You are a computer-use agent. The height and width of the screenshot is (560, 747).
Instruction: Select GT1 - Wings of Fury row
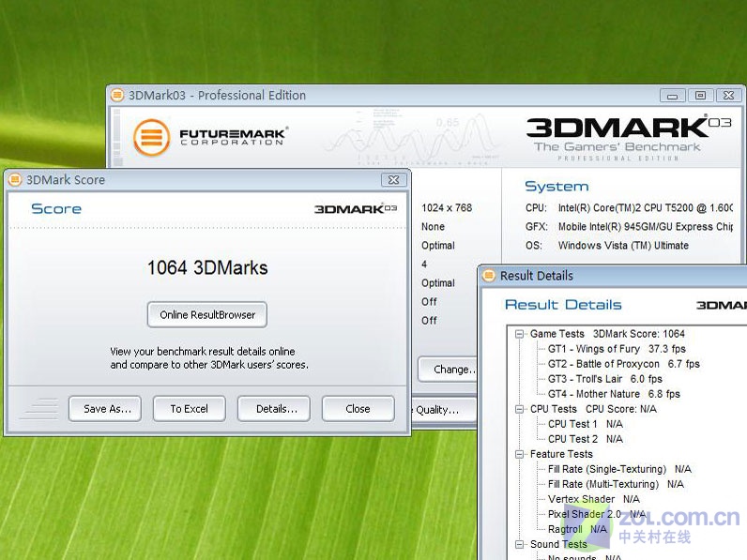[x=617, y=349]
